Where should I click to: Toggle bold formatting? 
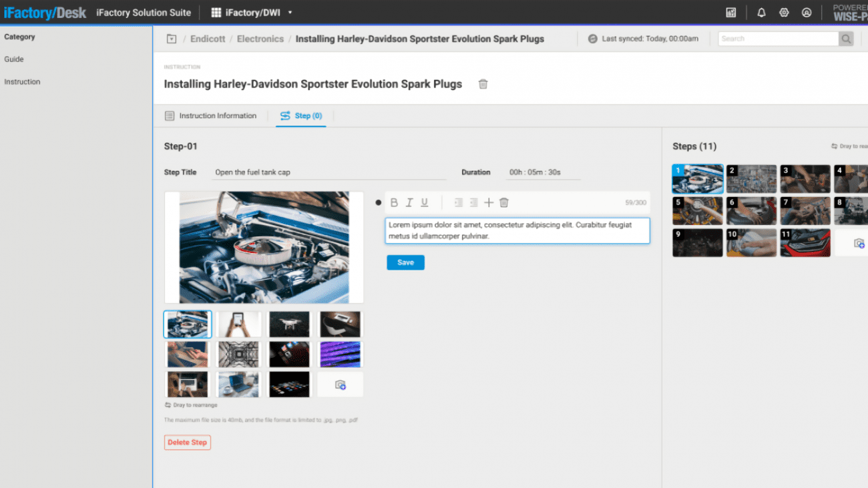coord(394,202)
